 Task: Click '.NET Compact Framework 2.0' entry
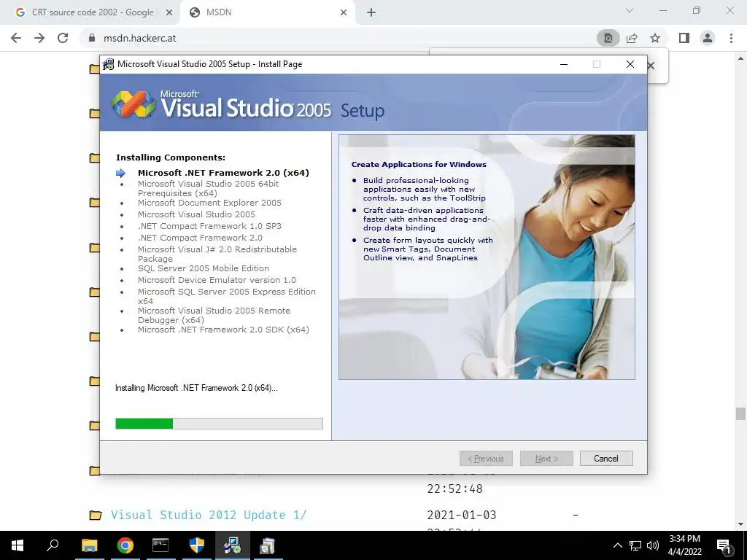click(x=200, y=238)
